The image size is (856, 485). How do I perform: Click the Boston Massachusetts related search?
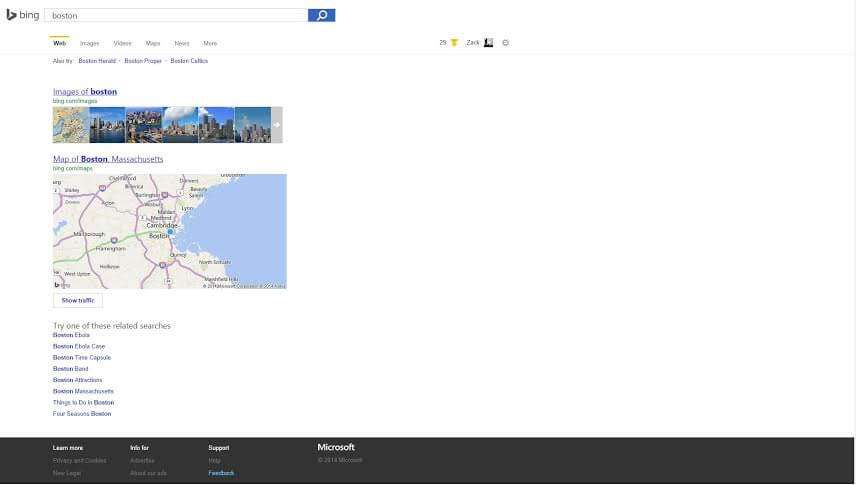(83, 391)
